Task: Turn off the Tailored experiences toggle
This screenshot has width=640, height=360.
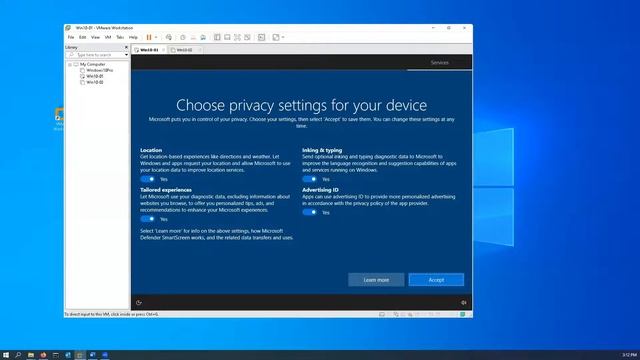Action: 147,219
